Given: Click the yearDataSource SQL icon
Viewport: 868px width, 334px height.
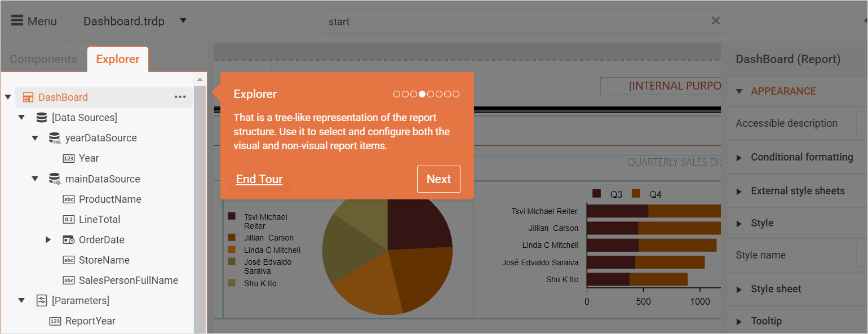Looking at the screenshot, I should coord(55,138).
